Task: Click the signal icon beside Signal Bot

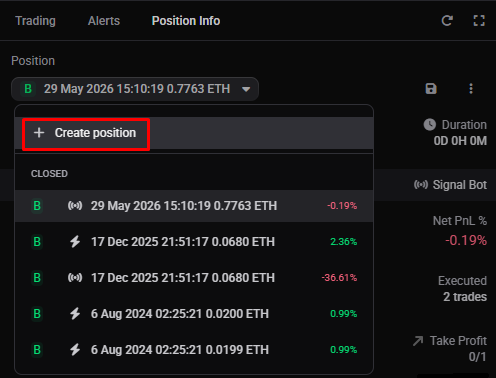Action: coord(421,184)
